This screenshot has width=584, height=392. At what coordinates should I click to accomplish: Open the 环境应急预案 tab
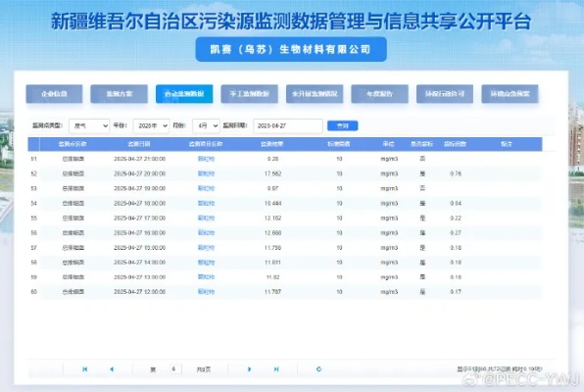(x=510, y=94)
